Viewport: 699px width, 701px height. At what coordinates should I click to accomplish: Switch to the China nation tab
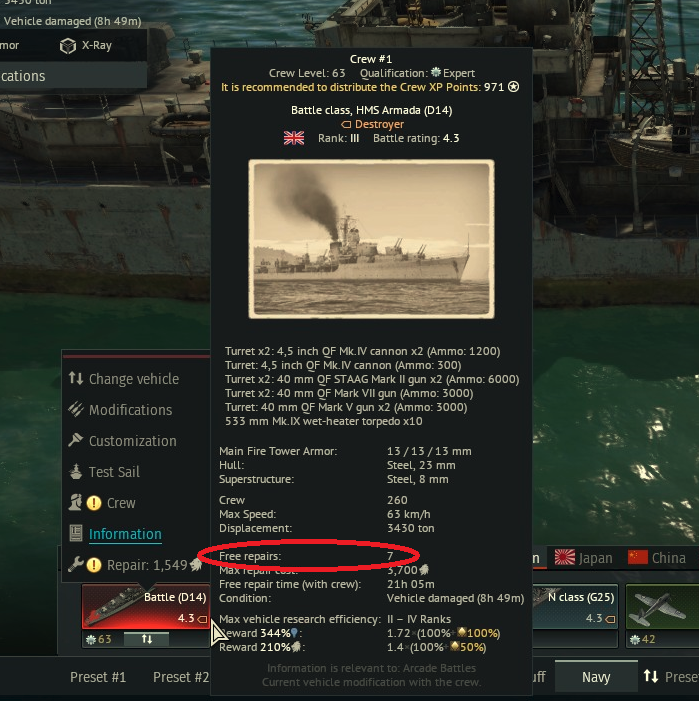(x=657, y=558)
